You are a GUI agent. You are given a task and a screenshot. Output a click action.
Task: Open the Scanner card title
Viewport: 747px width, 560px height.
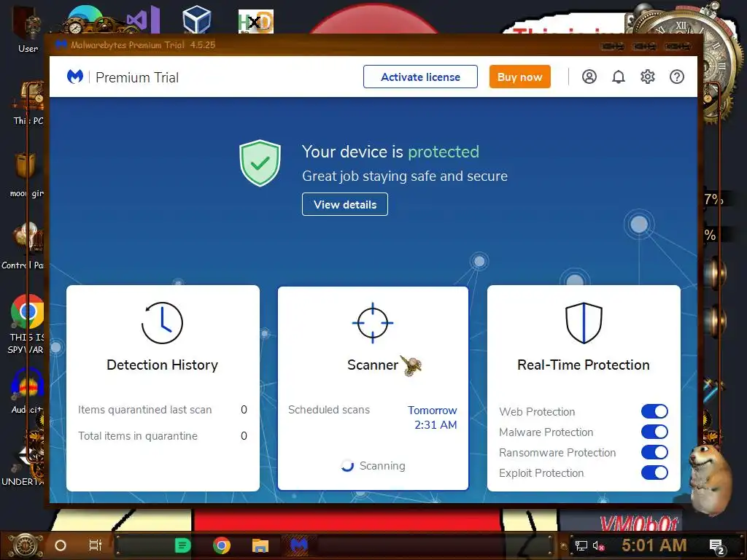point(373,365)
